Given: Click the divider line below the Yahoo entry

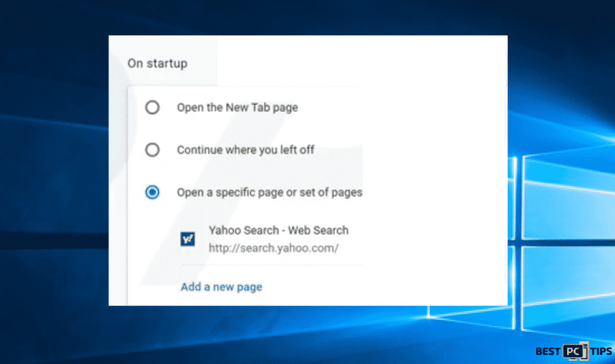Looking at the screenshot, I should pyautogui.click(x=272, y=266).
